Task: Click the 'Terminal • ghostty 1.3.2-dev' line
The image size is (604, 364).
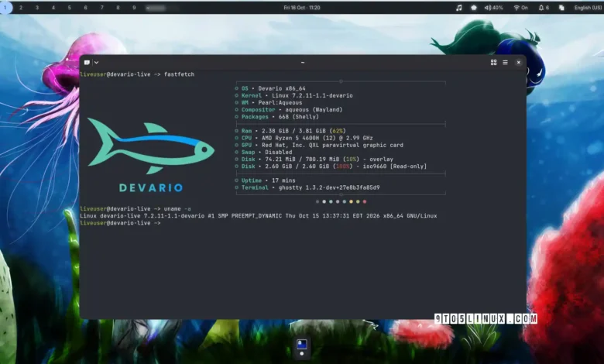Action: point(307,187)
